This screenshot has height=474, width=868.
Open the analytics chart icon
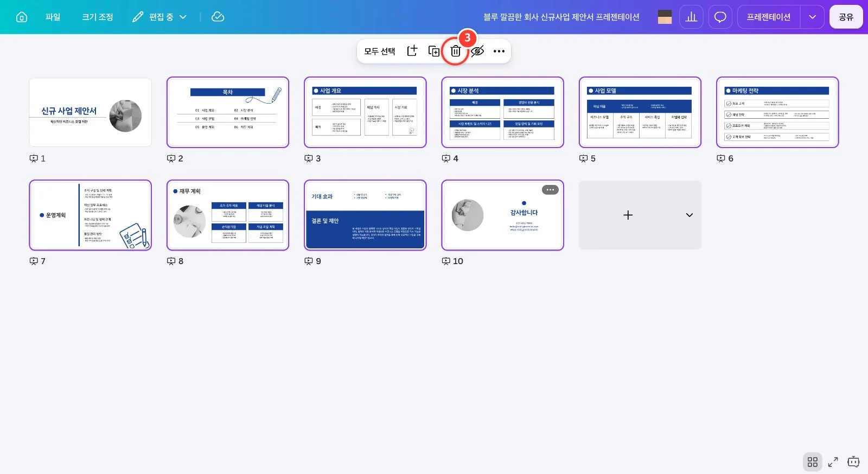691,17
